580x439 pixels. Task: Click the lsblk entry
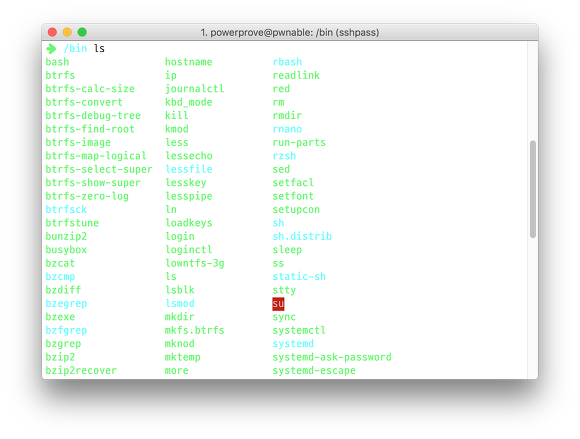(x=180, y=290)
